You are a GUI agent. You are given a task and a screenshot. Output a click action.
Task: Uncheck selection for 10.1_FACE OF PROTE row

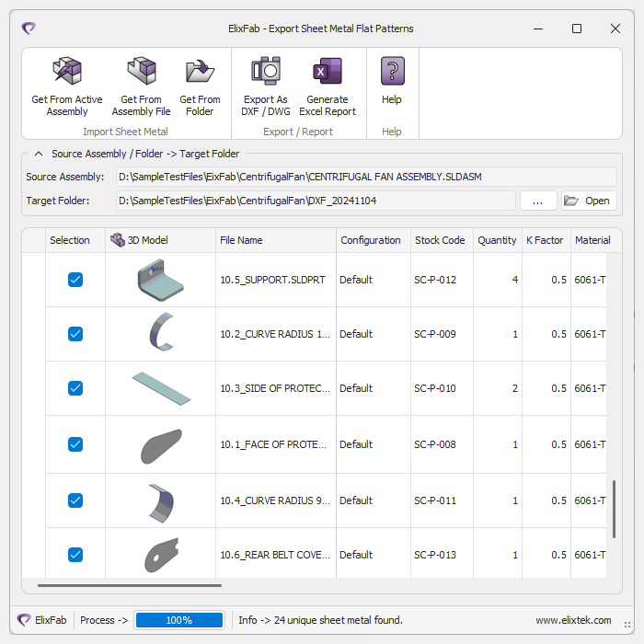[75, 444]
